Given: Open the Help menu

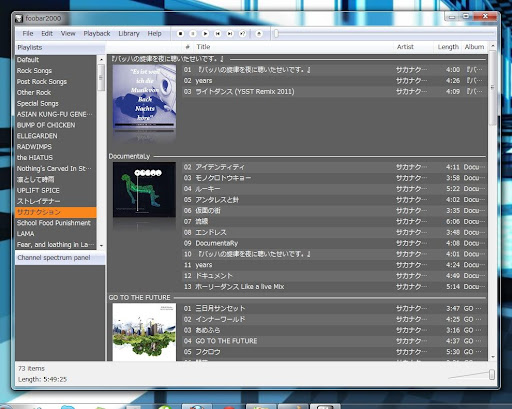Looking at the screenshot, I should tap(154, 33).
